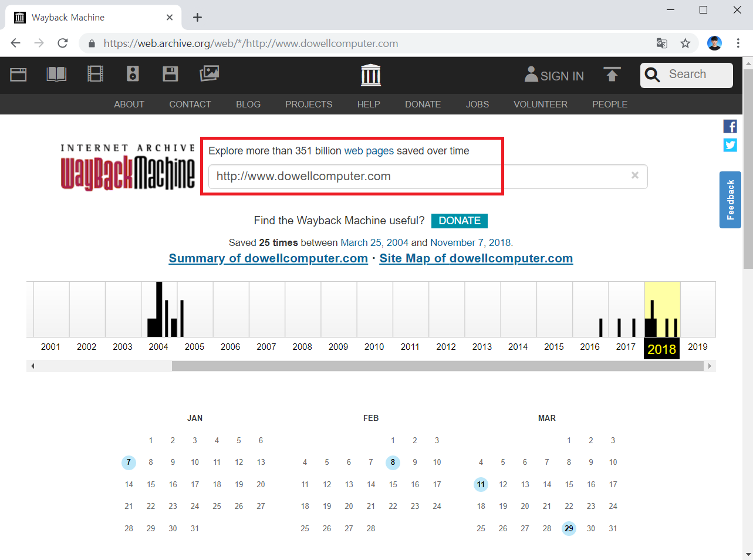Share on Facebook icon
Viewport: 753px width, 560px height.
point(730,126)
